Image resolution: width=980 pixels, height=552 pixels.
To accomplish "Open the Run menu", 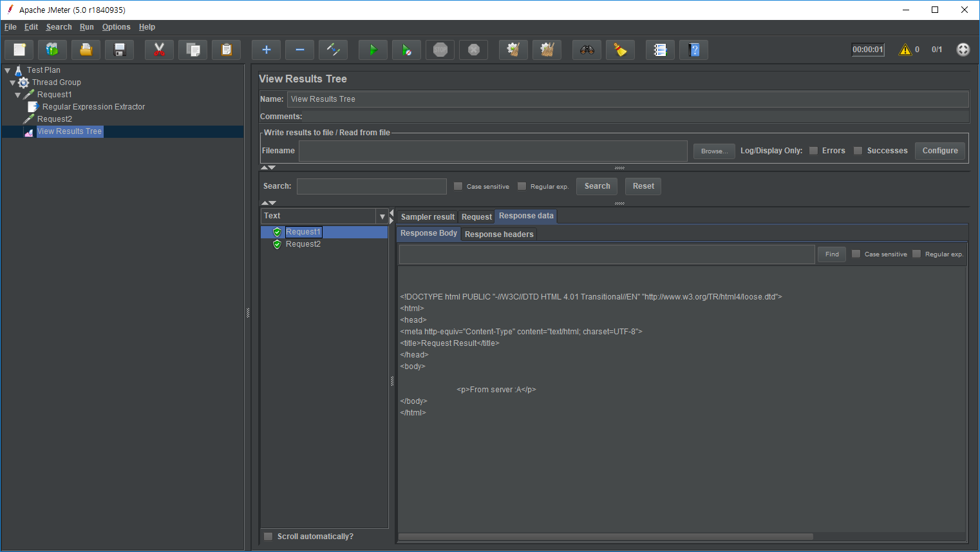I will 87,27.
